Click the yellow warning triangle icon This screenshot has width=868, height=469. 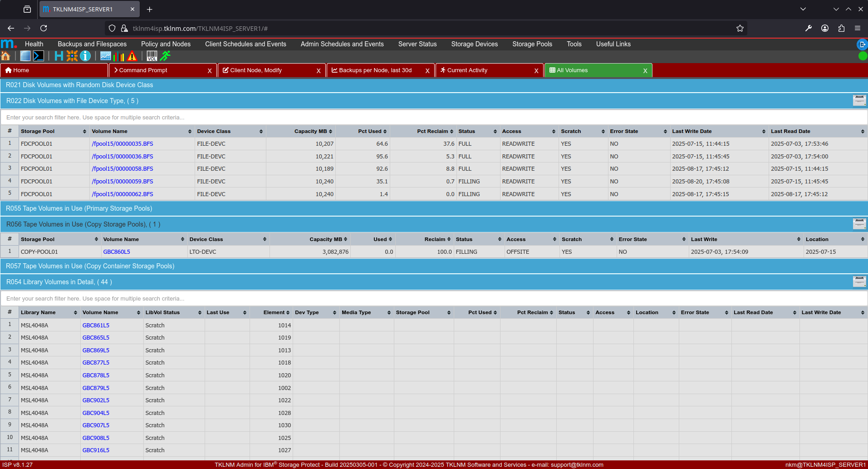(x=132, y=56)
